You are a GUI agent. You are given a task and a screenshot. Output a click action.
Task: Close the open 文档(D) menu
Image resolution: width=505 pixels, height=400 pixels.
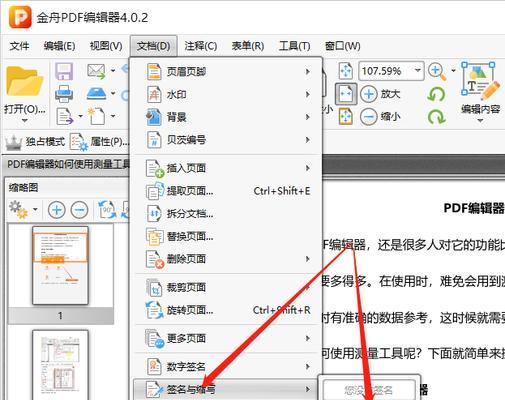click(x=153, y=46)
